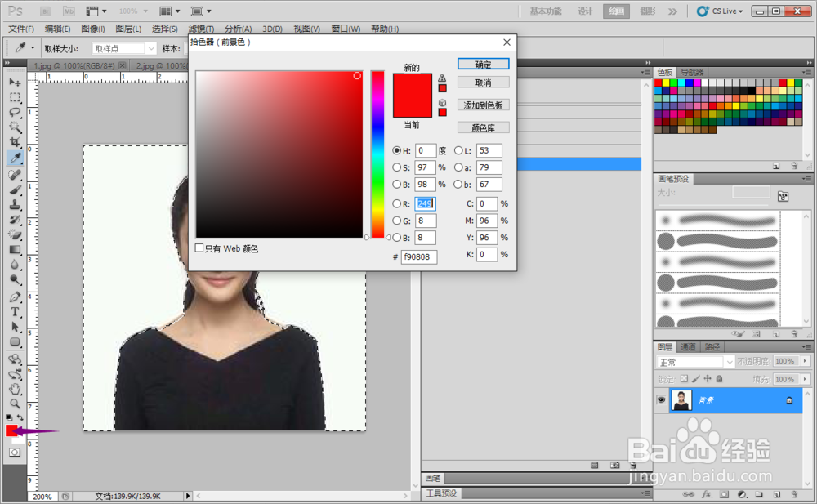Click the 颜色库 button
The height and width of the screenshot is (504, 817).
pos(483,127)
